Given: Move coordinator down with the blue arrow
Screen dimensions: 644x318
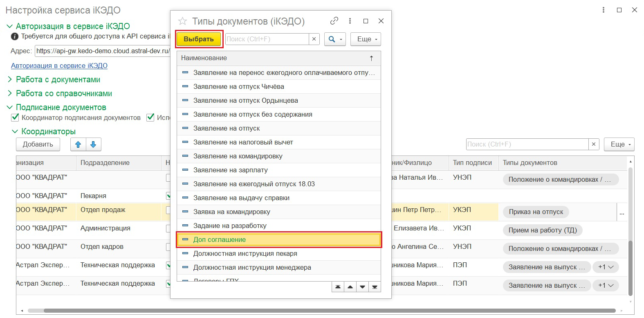Looking at the screenshot, I should [93, 144].
